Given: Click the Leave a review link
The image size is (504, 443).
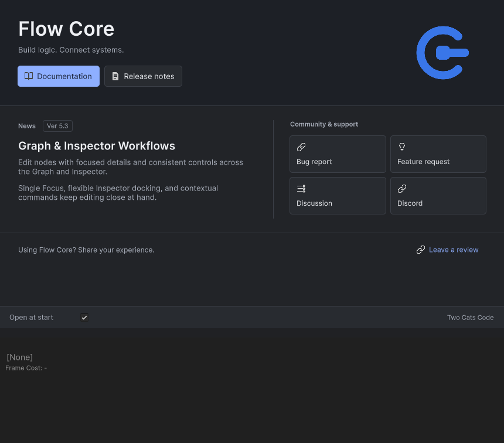Looking at the screenshot, I should tap(447, 250).
